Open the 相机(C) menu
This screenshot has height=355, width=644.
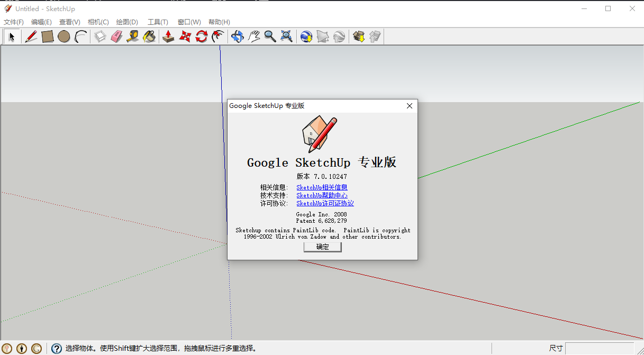pos(98,22)
